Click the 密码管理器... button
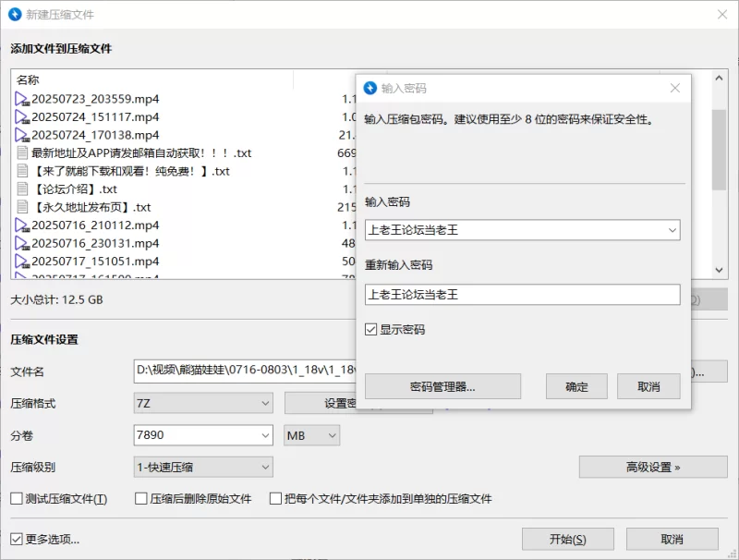The height and width of the screenshot is (560, 739). (x=442, y=386)
